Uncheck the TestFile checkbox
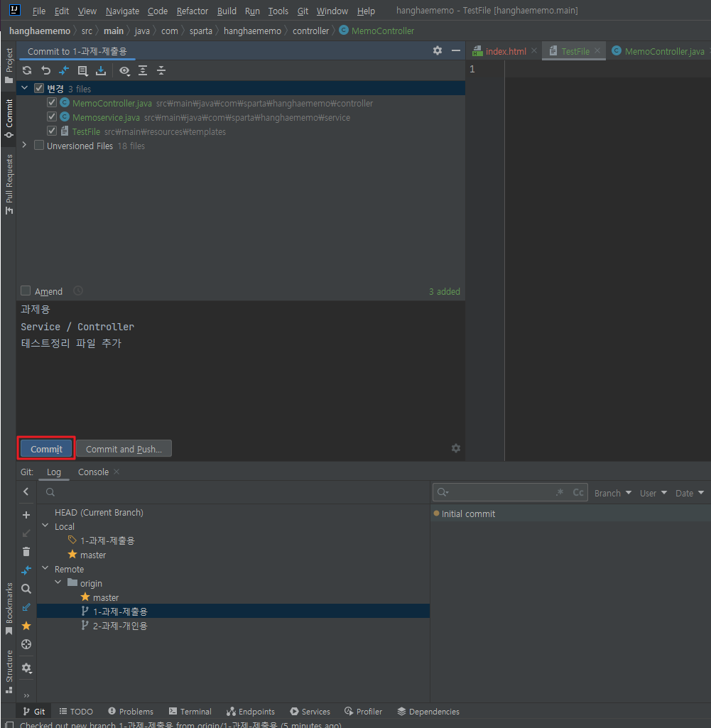The width and height of the screenshot is (711, 728). pos(52,131)
